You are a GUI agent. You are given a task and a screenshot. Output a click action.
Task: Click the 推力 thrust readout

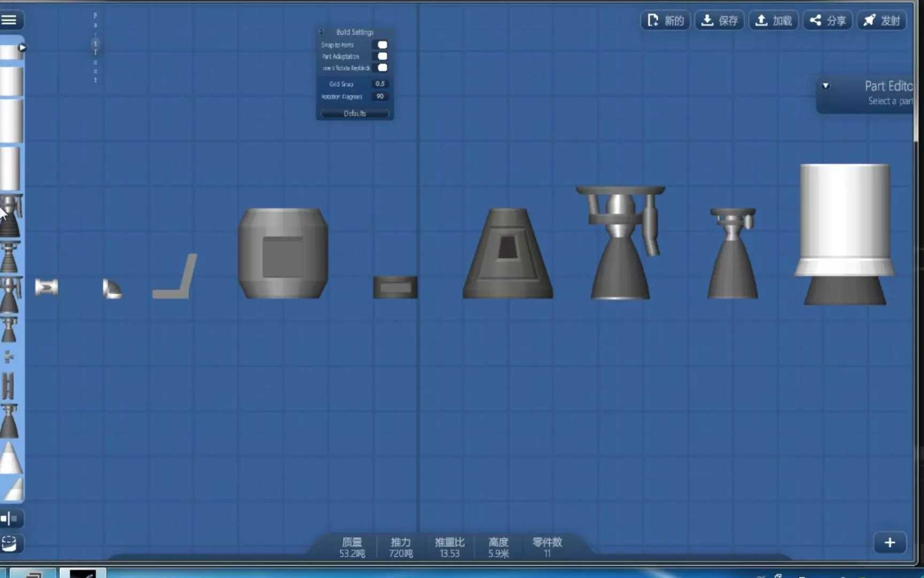click(401, 547)
